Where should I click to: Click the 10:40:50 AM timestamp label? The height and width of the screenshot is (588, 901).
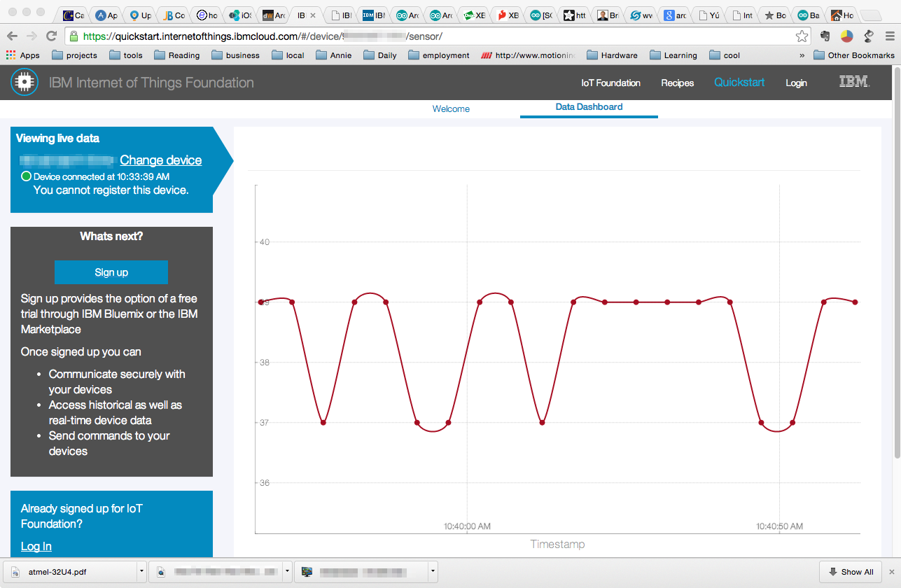coord(779,526)
